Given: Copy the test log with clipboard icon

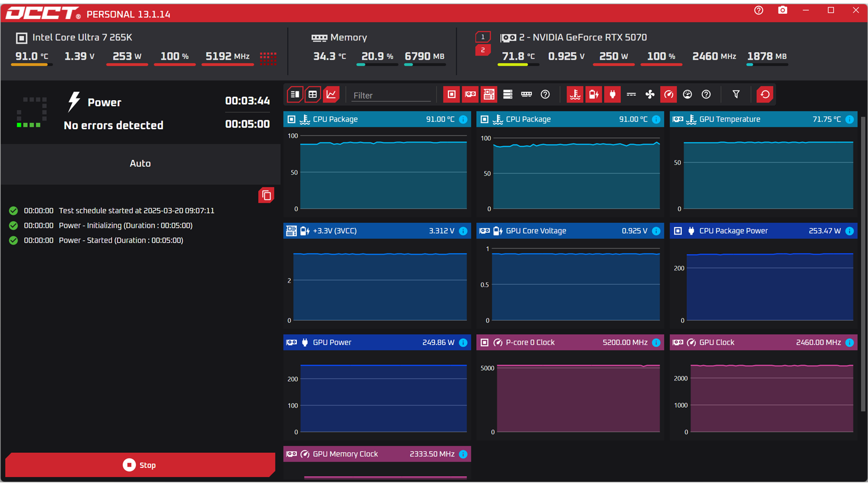Looking at the screenshot, I should coord(266,195).
